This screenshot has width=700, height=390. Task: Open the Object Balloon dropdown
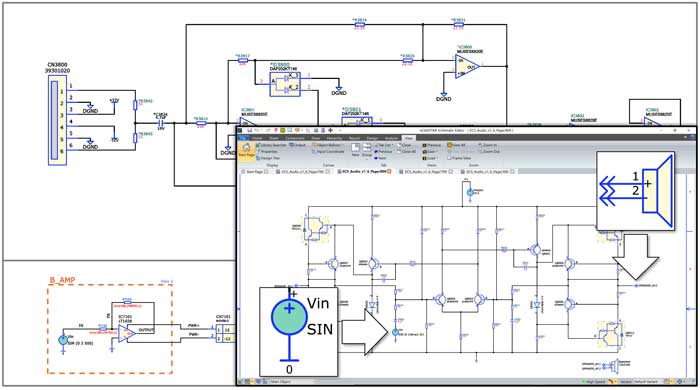tap(328, 145)
